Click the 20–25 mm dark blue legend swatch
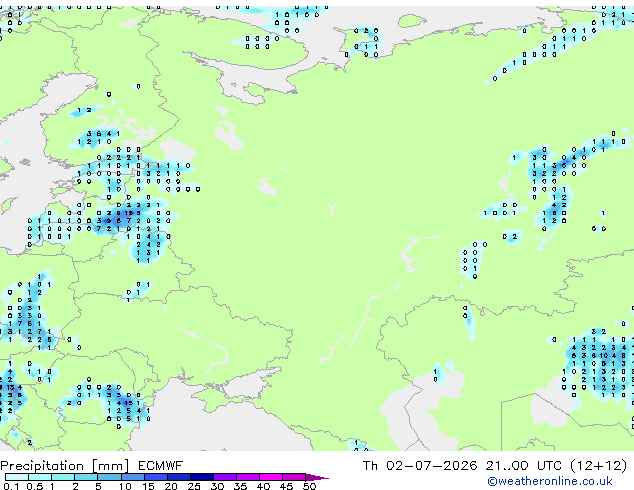 (x=179, y=477)
